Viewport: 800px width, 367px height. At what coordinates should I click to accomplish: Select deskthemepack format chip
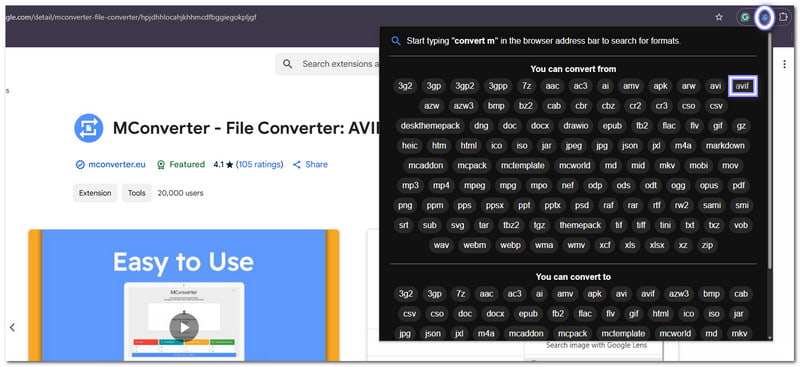[x=431, y=126]
